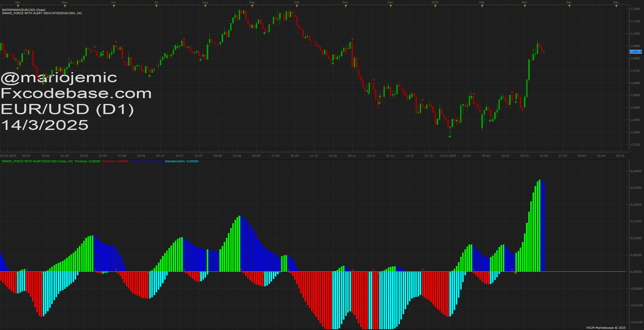The height and width of the screenshot is (330, 644).
Task: Click 0,00000 zero level on oscillator scale
Action: [x=636, y=272]
